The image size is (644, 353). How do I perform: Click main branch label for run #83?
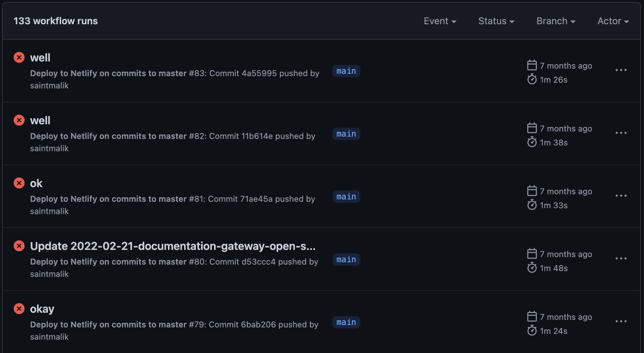pyautogui.click(x=346, y=71)
